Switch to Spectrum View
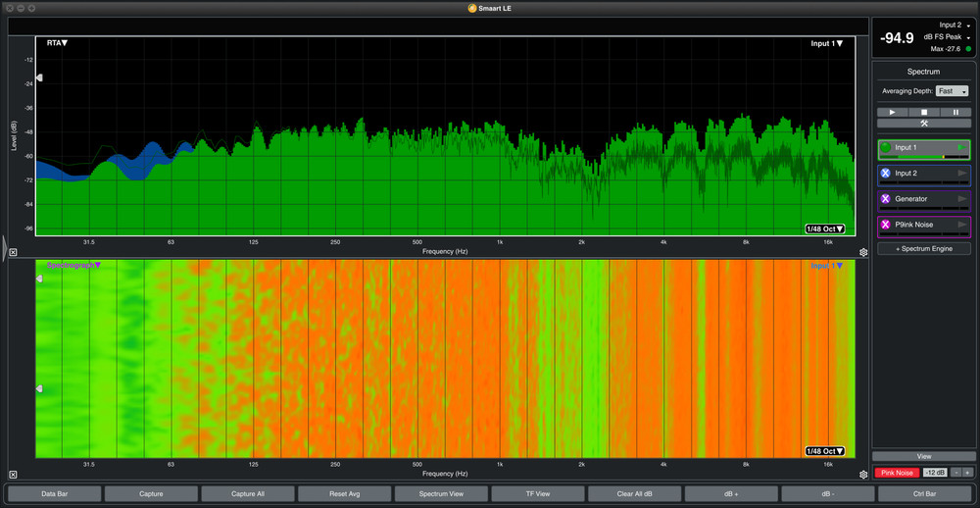 pos(441,493)
